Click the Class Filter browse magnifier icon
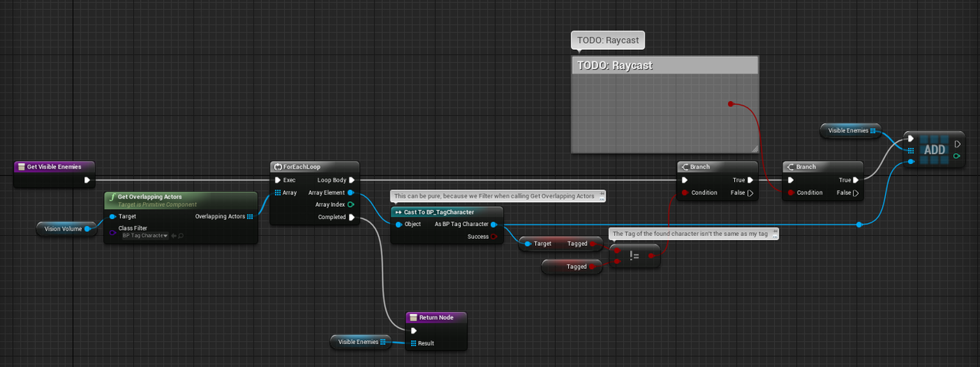 (x=180, y=235)
